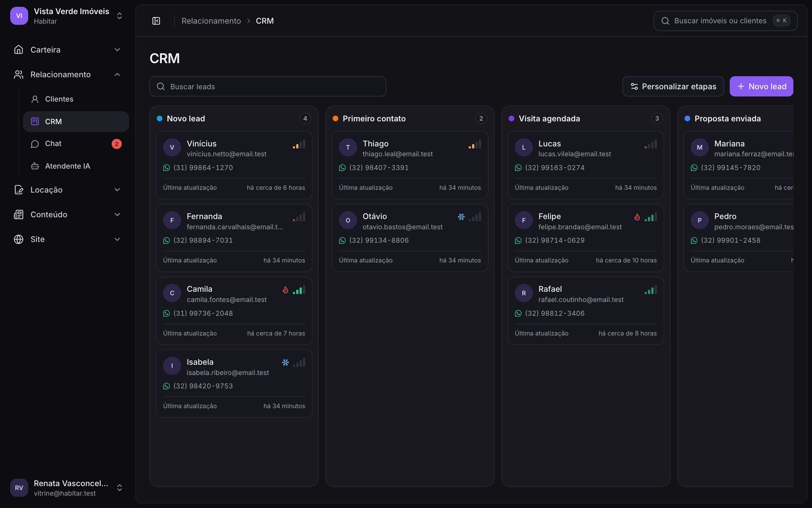Screen dimensions: 812x508
Task: Go to Relacionamento breadcrumb link
Action: pos(211,21)
